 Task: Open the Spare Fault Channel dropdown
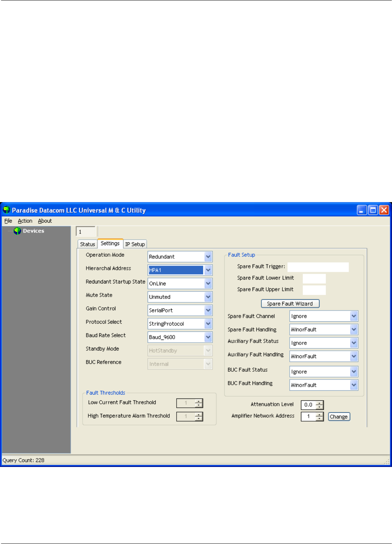[354, 316]
